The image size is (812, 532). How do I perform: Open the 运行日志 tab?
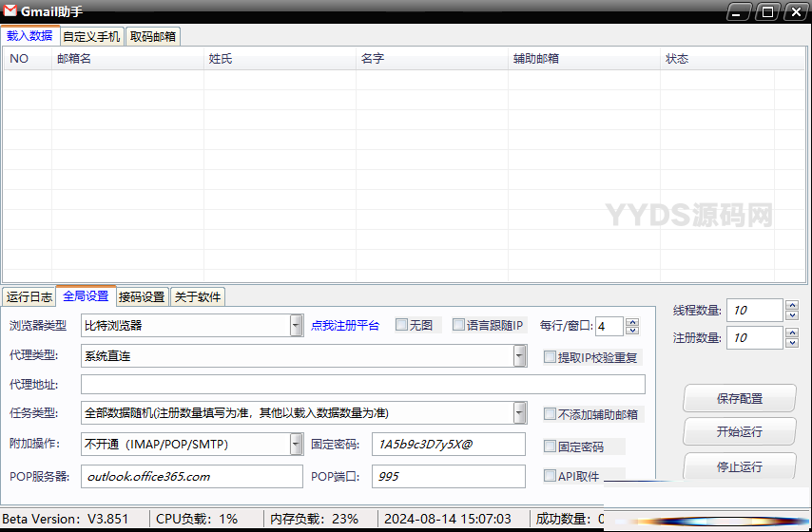[29, 296]
